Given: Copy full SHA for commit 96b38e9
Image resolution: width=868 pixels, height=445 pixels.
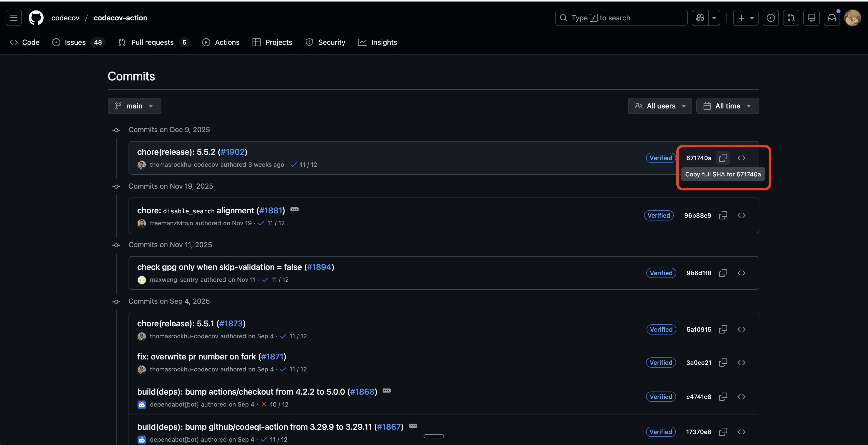Looking at the screenshot, I should point(723,215).
